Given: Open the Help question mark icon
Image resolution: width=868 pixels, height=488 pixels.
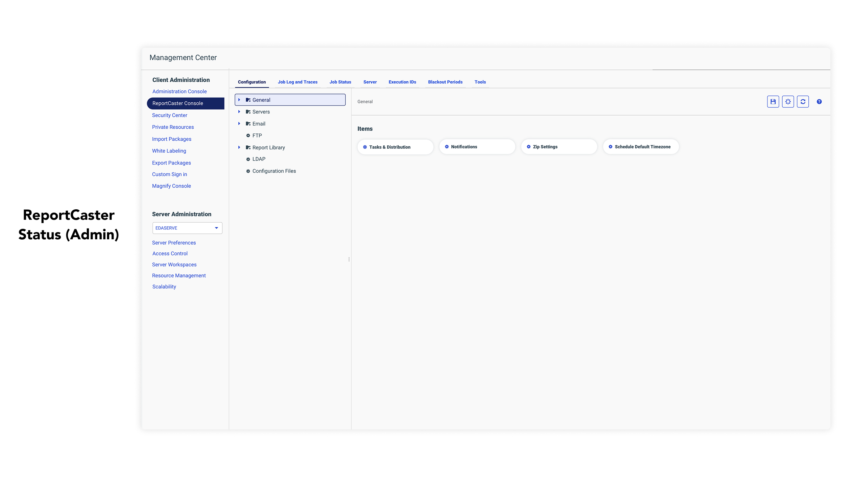Looking at the screenshot, I should point(819,102).
